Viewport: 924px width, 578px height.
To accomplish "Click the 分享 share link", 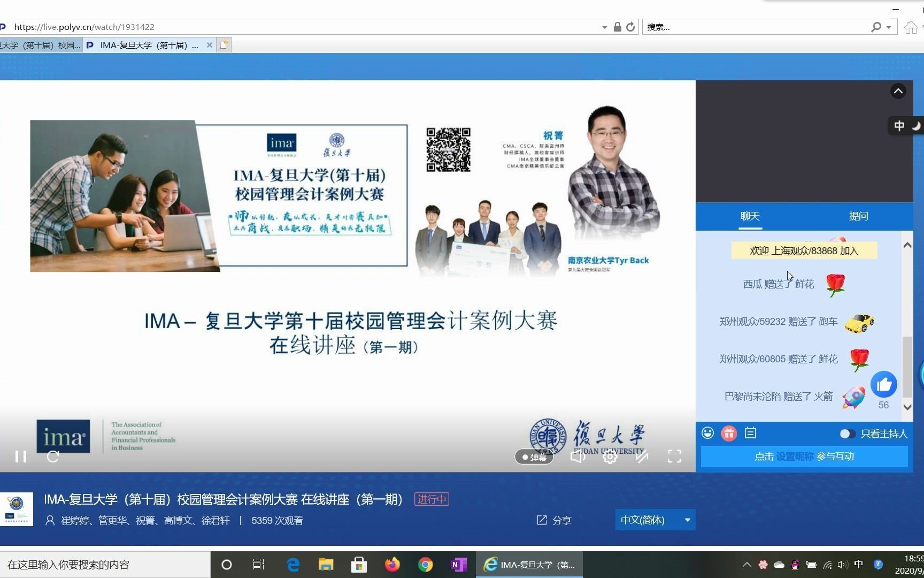I will [554, 520].
